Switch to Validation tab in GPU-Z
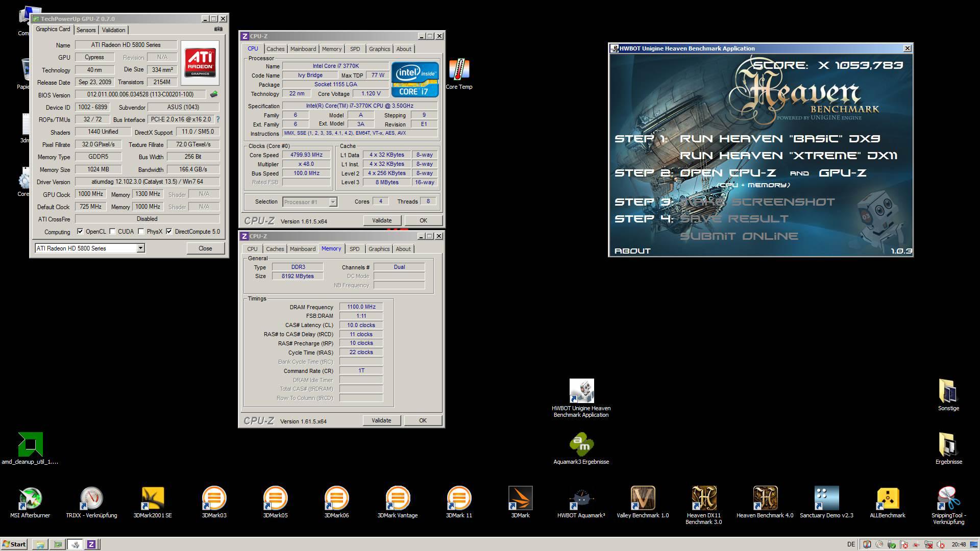This screenshot has height=551, width=980. pos(113,30)
